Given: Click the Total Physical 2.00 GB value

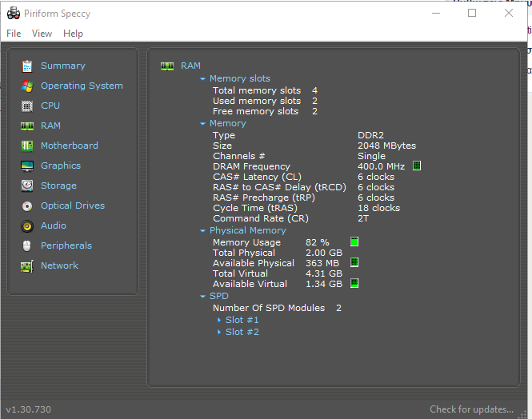Looking at the screenshot, I should [324, 253].
